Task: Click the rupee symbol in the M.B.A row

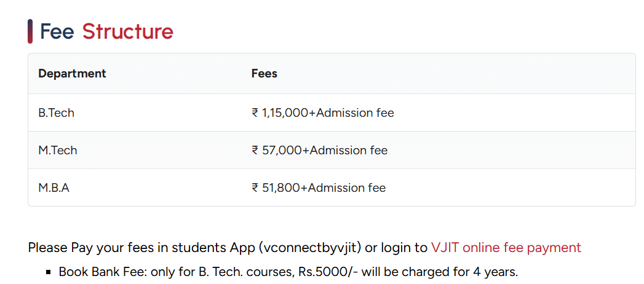Action: (x=255, y=188)
